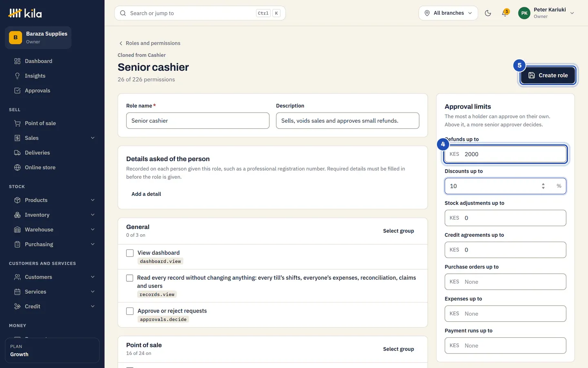Open the Baraza Supplies business switcher

pos(38,38)
